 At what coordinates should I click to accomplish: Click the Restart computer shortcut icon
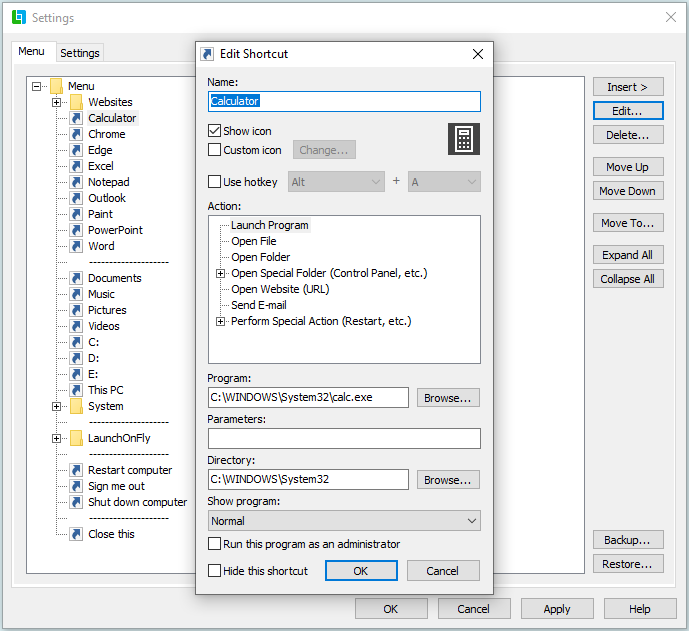[76, 470]
